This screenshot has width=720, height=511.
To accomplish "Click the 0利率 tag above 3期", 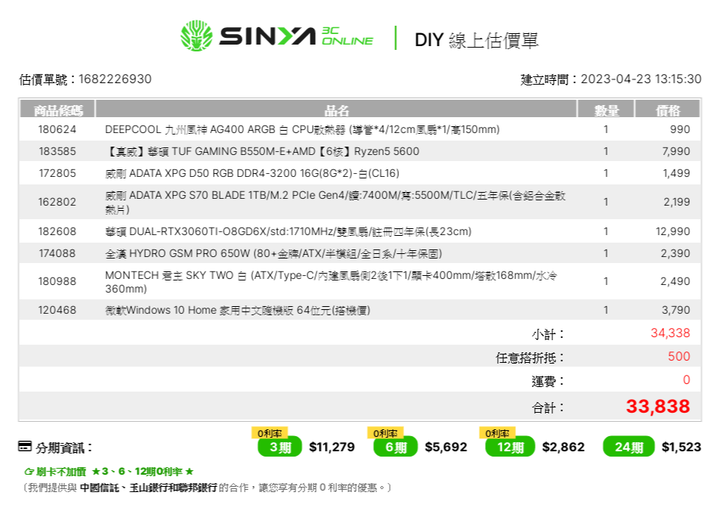I will point(270,432).
